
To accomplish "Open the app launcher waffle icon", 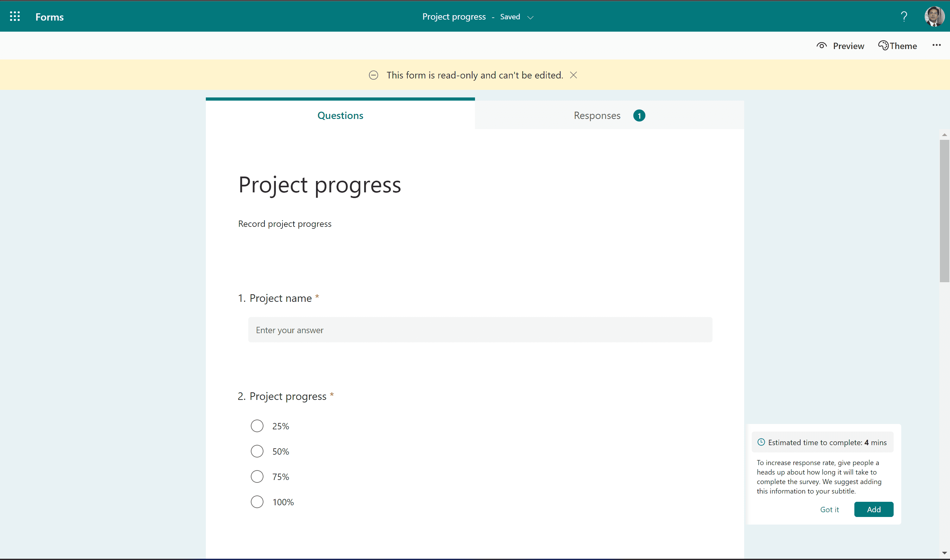I will point(15,16).
